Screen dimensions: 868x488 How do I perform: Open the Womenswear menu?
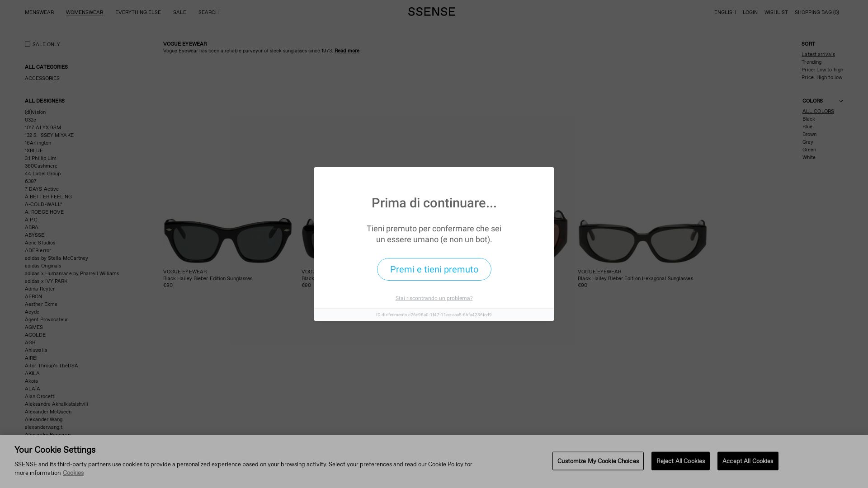click(x=85, y=12)
